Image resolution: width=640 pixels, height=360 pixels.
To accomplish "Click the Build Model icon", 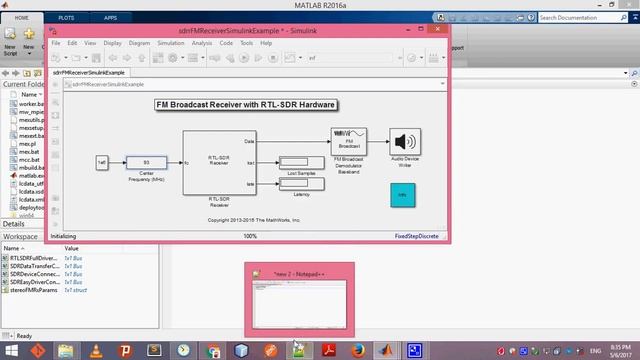I will pyautogui.click(x=433, y=58).
